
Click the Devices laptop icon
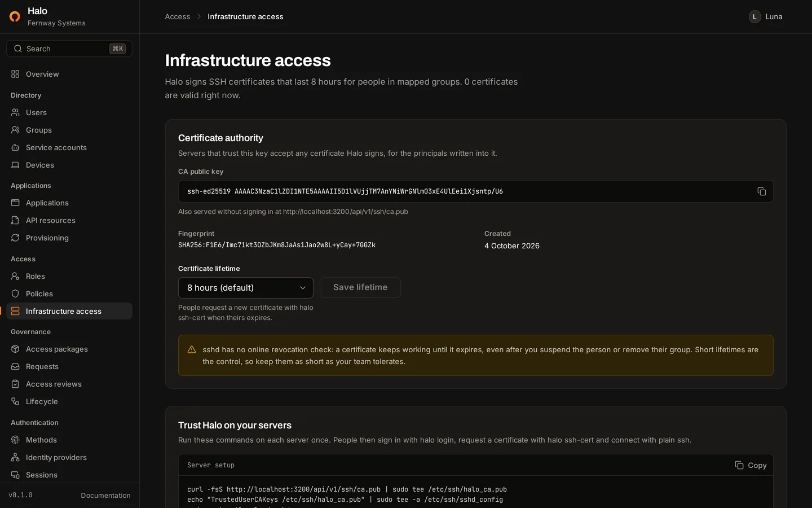pos(15,165)
